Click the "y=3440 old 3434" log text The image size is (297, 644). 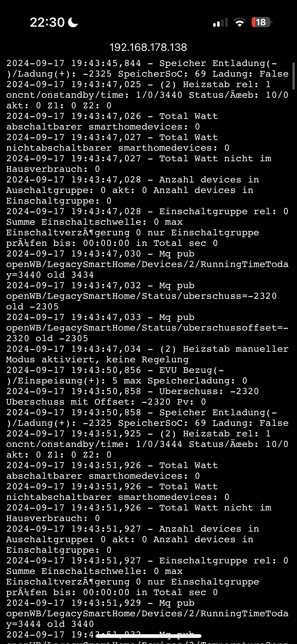50,275
